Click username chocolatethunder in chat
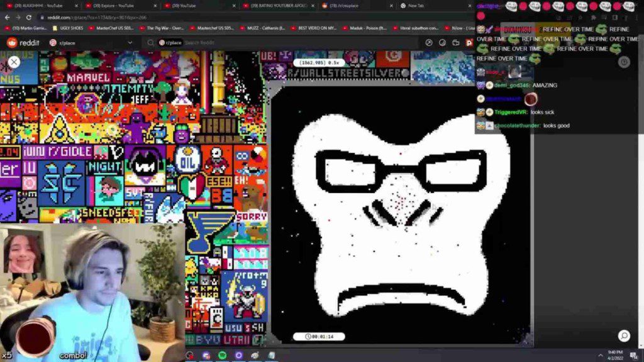Screen dimensions: 644x362 [517, 126]
